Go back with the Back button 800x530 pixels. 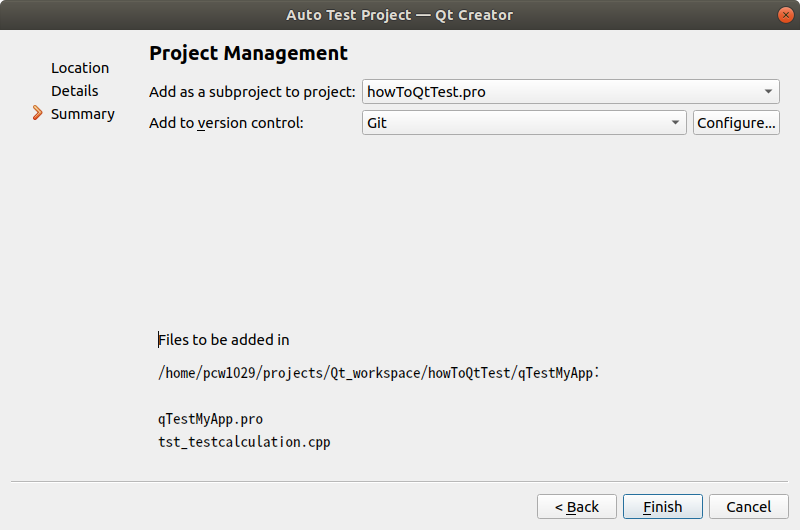click(577, 507)
